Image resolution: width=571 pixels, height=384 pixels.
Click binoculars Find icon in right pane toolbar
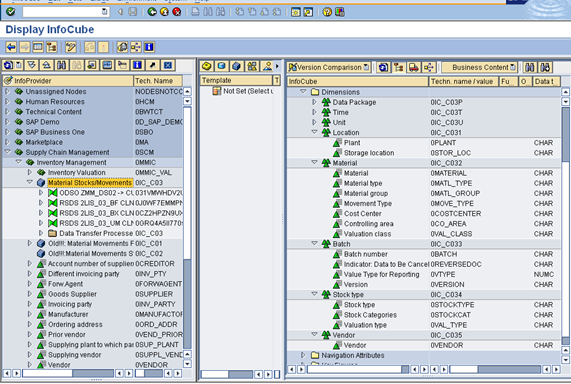click(529, 67)
